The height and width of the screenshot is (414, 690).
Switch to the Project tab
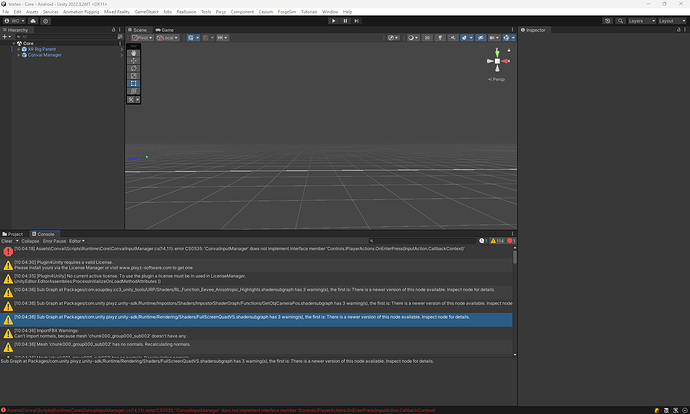13,234
